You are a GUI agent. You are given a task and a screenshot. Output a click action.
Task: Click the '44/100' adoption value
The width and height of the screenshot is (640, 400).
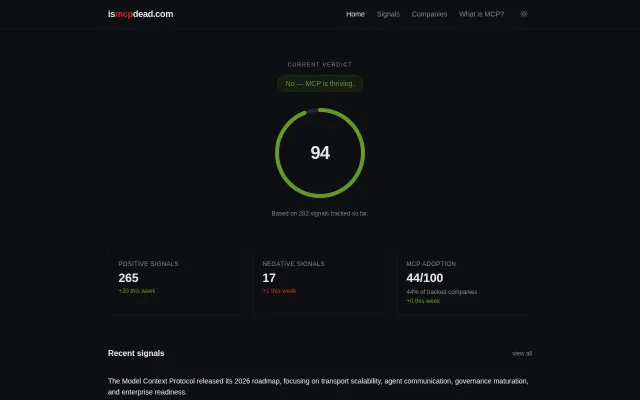pos(424,278)
